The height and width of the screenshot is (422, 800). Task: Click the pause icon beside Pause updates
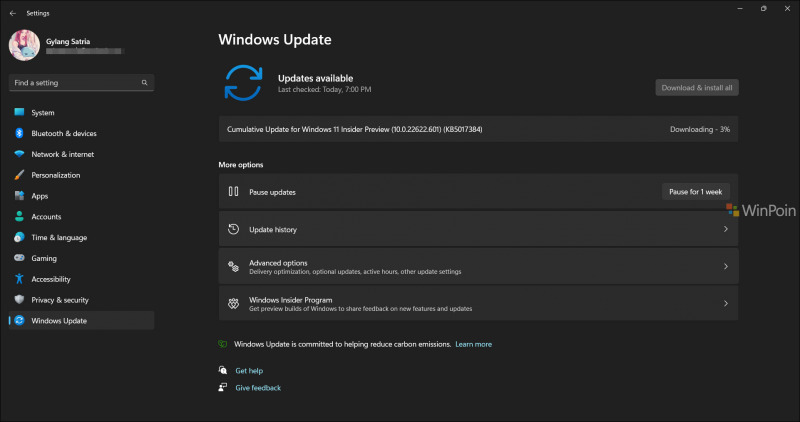pyautogui.click(x=233, y=191)
